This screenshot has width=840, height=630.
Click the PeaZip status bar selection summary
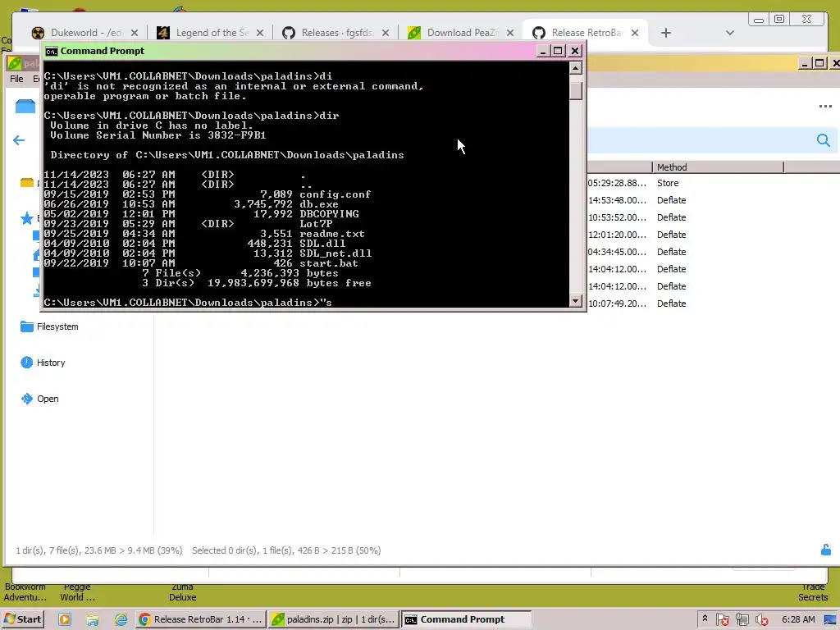click(x=286, y=550)
